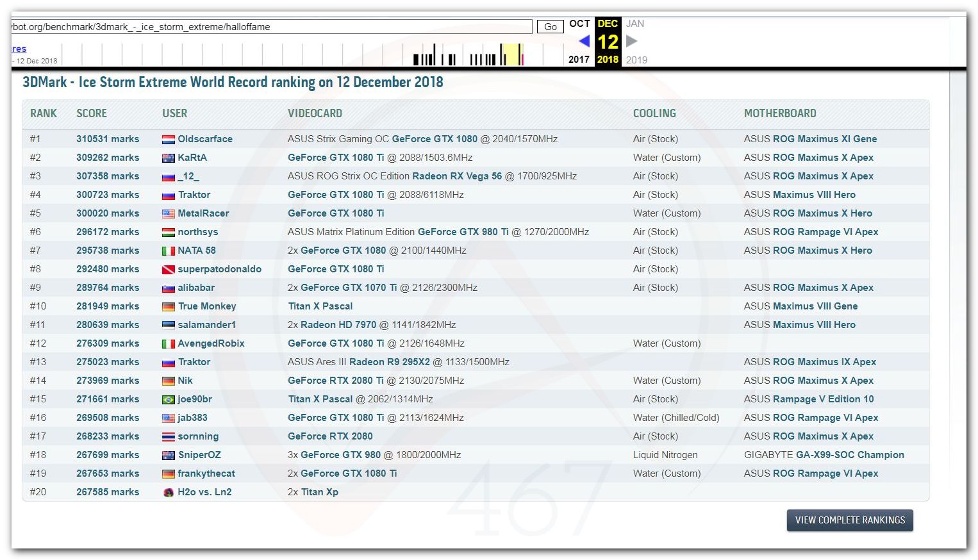Open the superpatodonaldo user link
Viewport: 978px width, 560px height.
pyautogui.click(x=220, y=269)
